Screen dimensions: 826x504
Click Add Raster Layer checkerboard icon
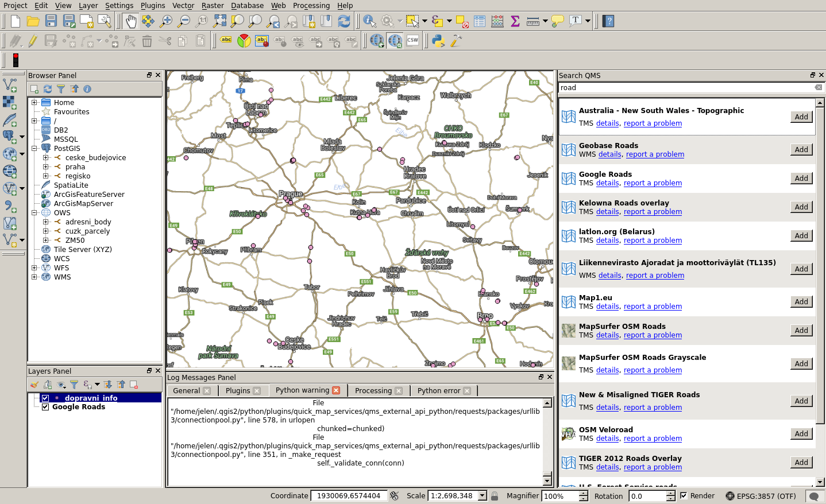[x=10, y=102]
